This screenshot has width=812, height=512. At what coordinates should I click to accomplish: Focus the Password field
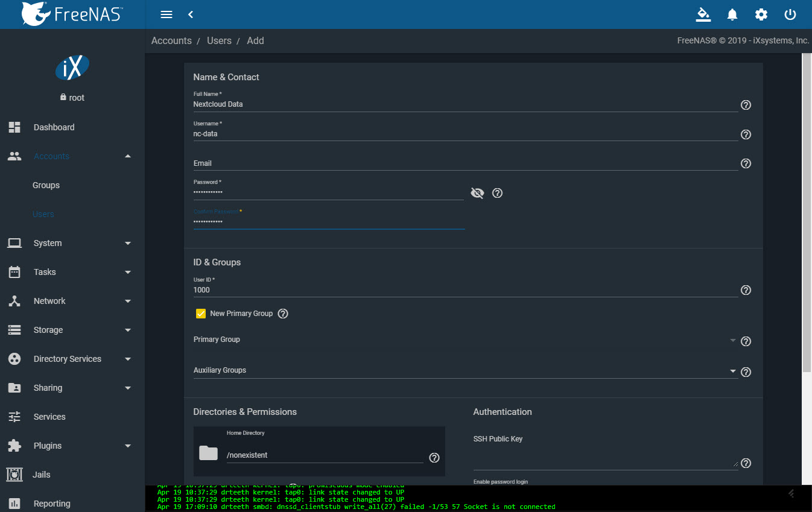coord(329,192)
